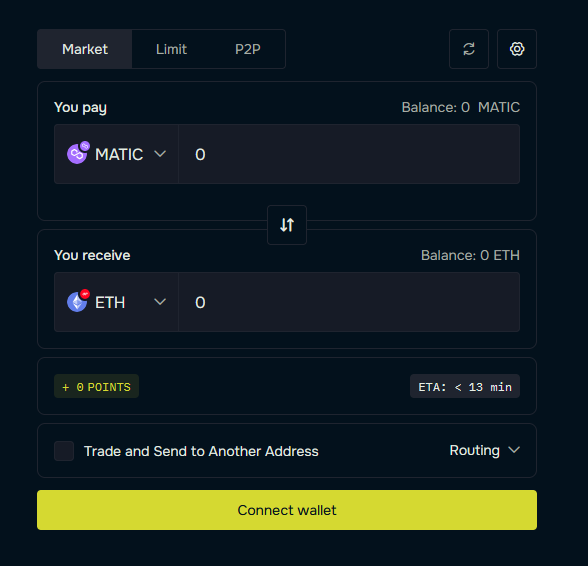
Task: Click the + 0 POINTS badge
Action: pyautogui.click(x=96, y=386)
